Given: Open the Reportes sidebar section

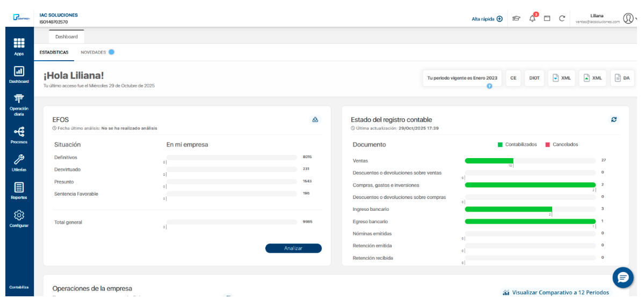Looking at the screenshot, I should point(19,190).
